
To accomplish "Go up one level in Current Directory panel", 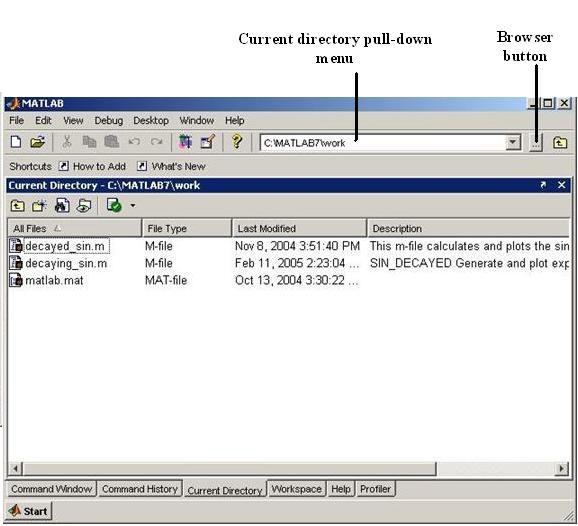I will click(17, 206).
